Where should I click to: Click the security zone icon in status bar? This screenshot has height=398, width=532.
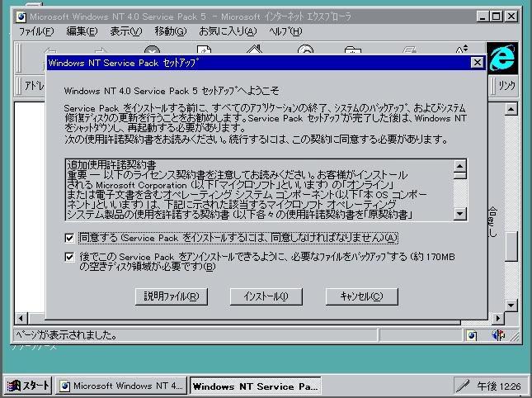click(498, 335)
